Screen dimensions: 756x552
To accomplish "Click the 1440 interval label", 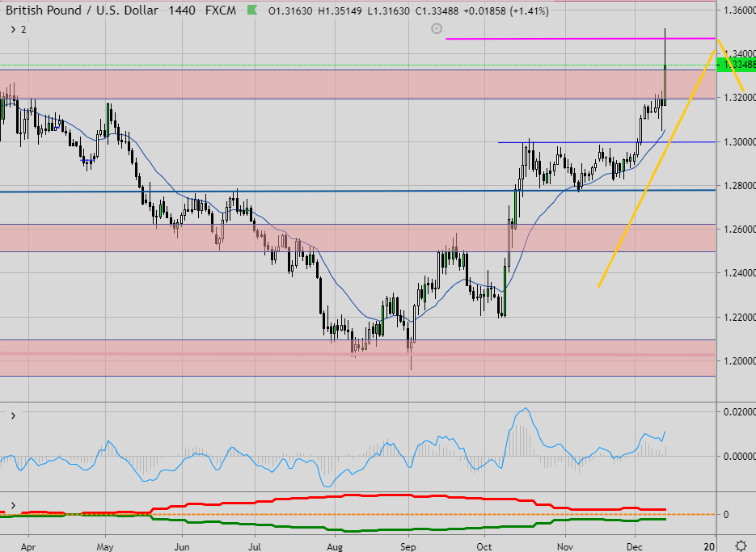I will (x=182, y=11).
